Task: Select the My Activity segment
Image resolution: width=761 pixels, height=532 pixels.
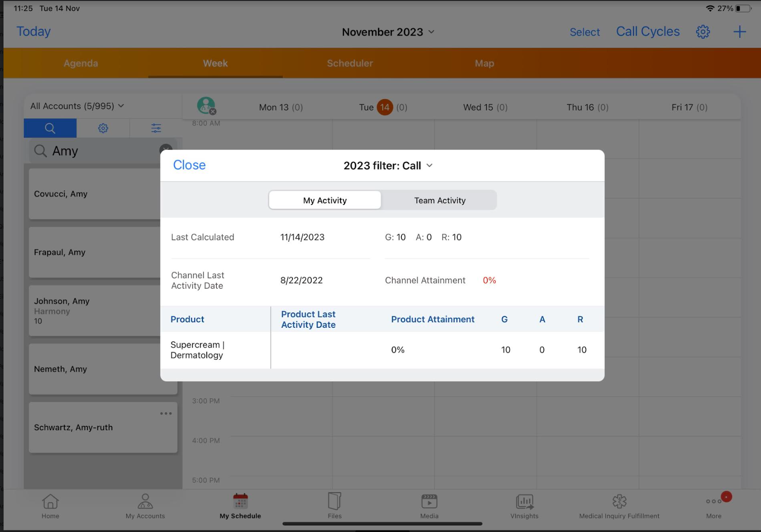Action: click(325, 200)
